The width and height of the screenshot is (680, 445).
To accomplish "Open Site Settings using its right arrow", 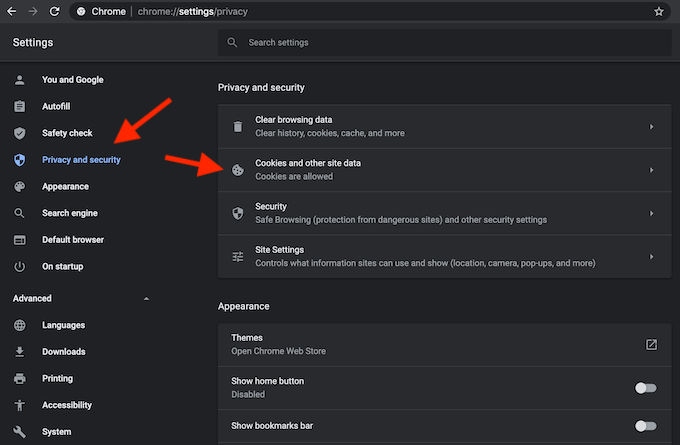I will click(x=651, y=257).
